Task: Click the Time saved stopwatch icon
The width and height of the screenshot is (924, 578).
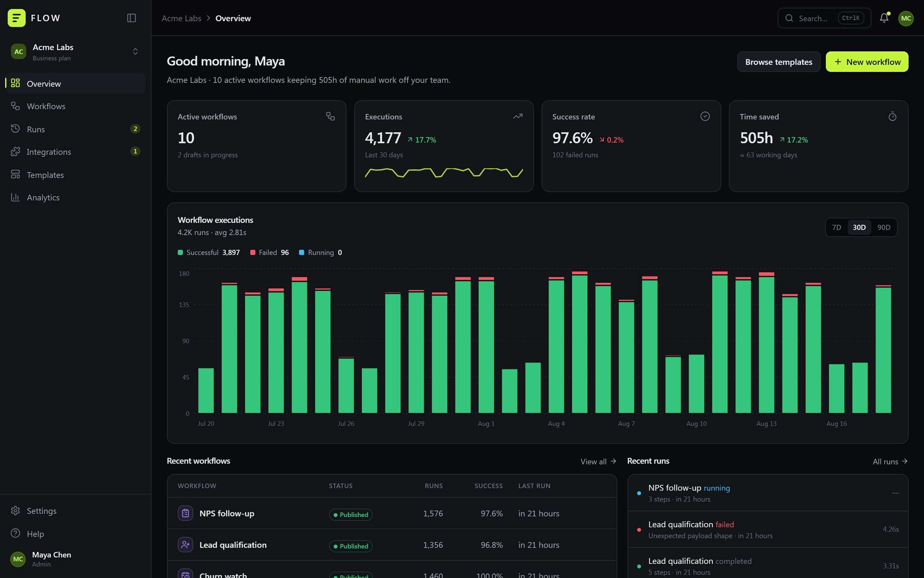Action: click(x=892, y=116)
